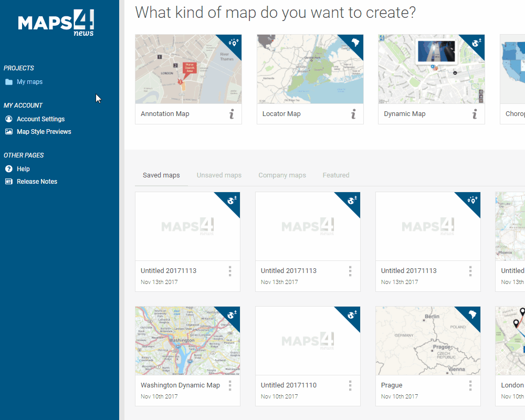Click globe badge on Washington Dynamic Map card
This screenshot has height=420, width=525.
pos(232,314)
